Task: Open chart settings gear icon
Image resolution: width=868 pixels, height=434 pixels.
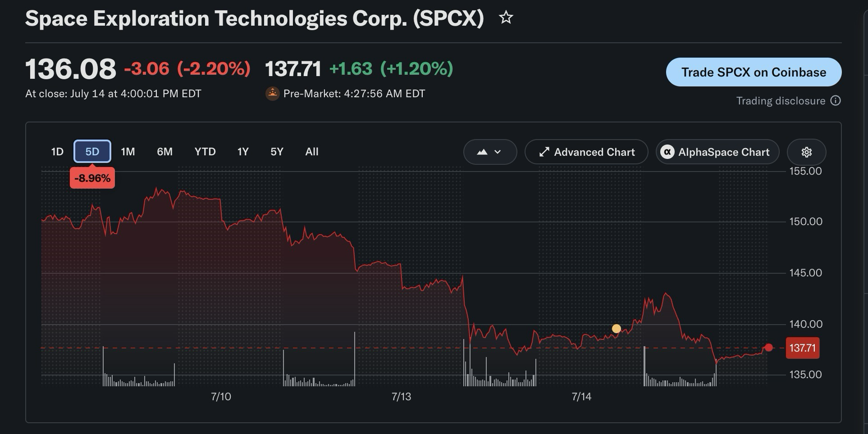Action: 806,152
